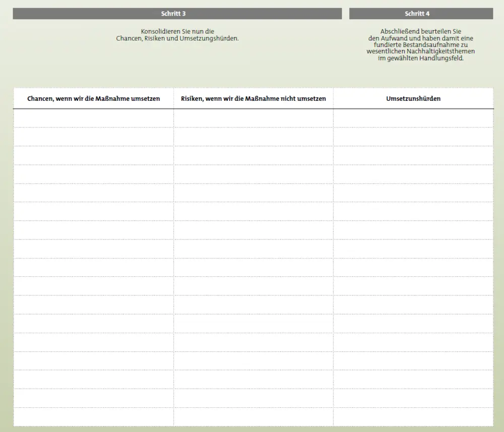
Task: Select the first row cell under Chancen
Action: [x=93, y=118]
